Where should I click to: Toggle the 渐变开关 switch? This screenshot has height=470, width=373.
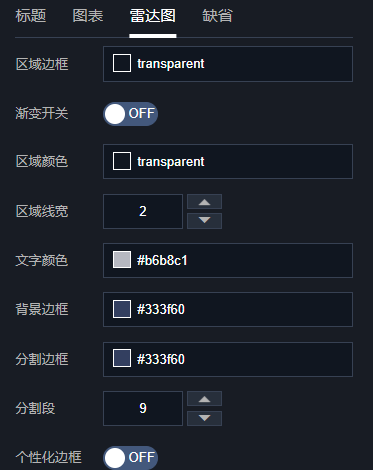click(130, 114)
